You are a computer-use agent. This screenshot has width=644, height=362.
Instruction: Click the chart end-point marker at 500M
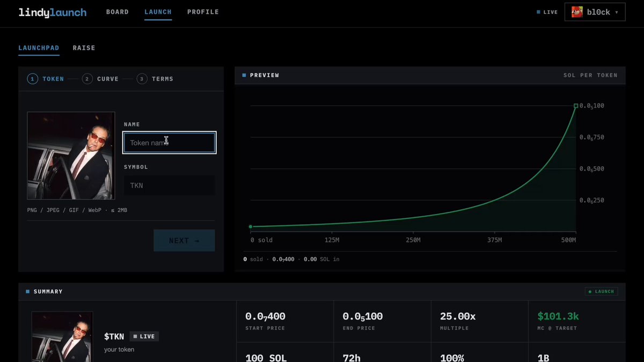click(576, 106)
